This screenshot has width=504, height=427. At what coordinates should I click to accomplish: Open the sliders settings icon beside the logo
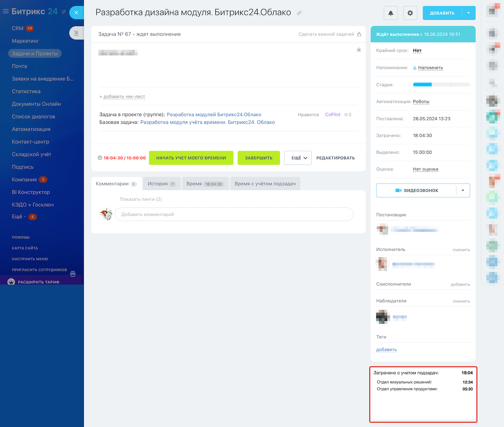tap(64, 12)
